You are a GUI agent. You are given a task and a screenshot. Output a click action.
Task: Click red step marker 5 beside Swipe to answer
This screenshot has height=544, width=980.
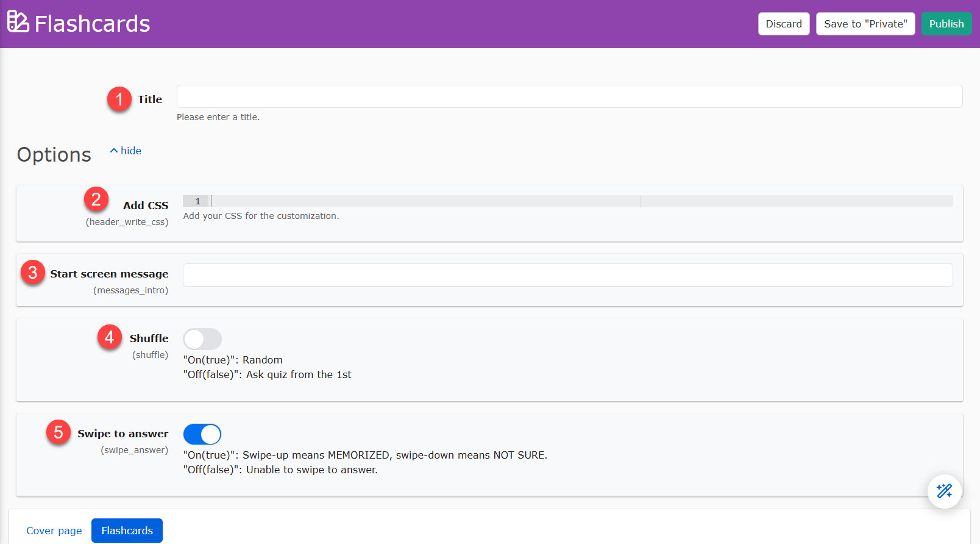59,432
